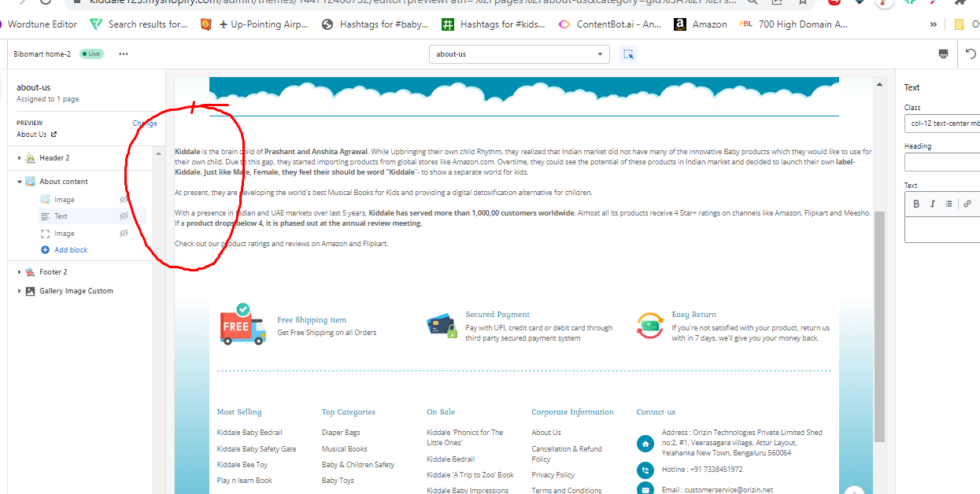Click the plus icon beside Add block
The image size is (980, 494).
(45, 250)
